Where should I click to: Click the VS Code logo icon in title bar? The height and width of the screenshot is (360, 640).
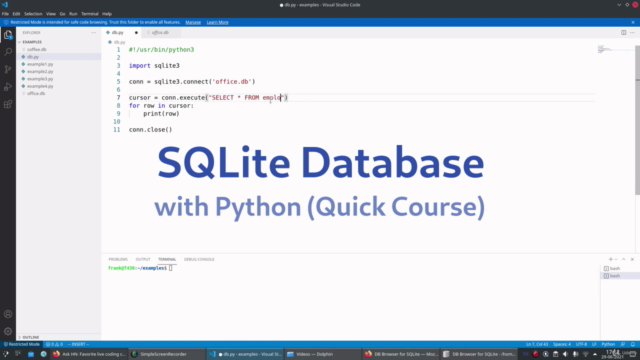point(5,5)
